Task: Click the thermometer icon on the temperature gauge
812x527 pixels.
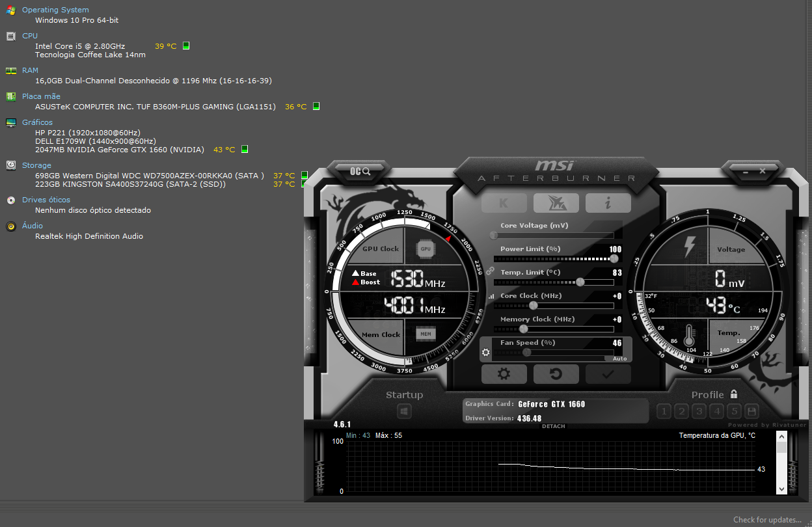Action: (x=690, y=334)
